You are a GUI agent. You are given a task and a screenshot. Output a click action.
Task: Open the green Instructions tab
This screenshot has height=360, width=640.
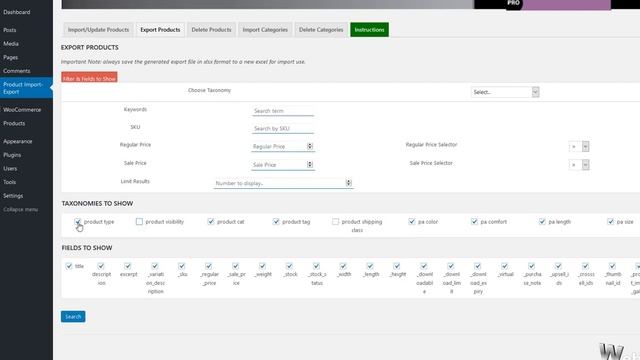[x=369, y=30]
